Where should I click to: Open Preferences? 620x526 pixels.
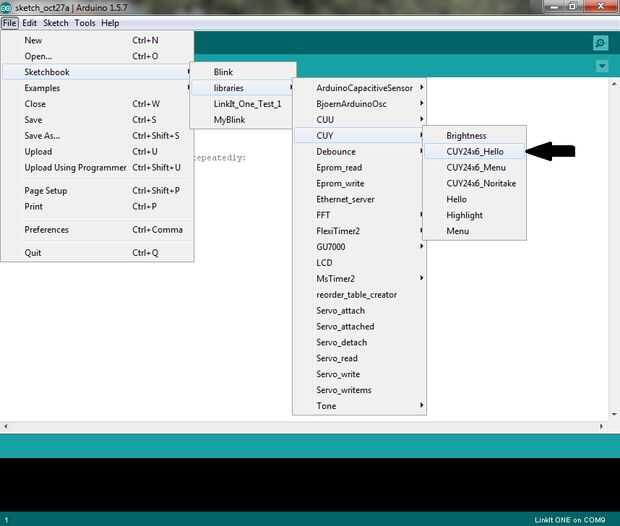(x=97, y=230)
